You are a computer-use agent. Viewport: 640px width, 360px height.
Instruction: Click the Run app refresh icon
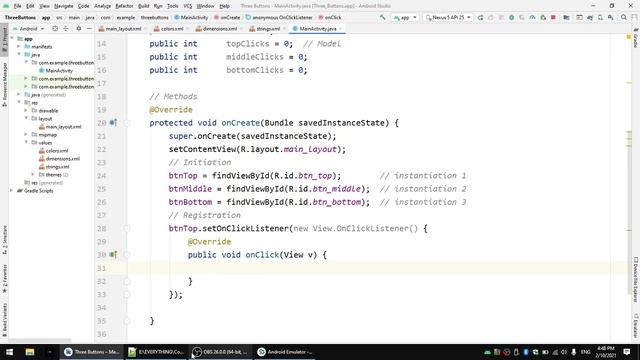point(480,18)
